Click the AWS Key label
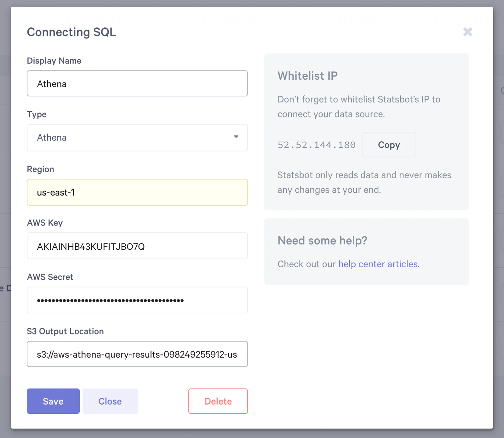Image resolution: width=504 pixels, height=438 pixels. pyautogui.click(x=45, y=223)
